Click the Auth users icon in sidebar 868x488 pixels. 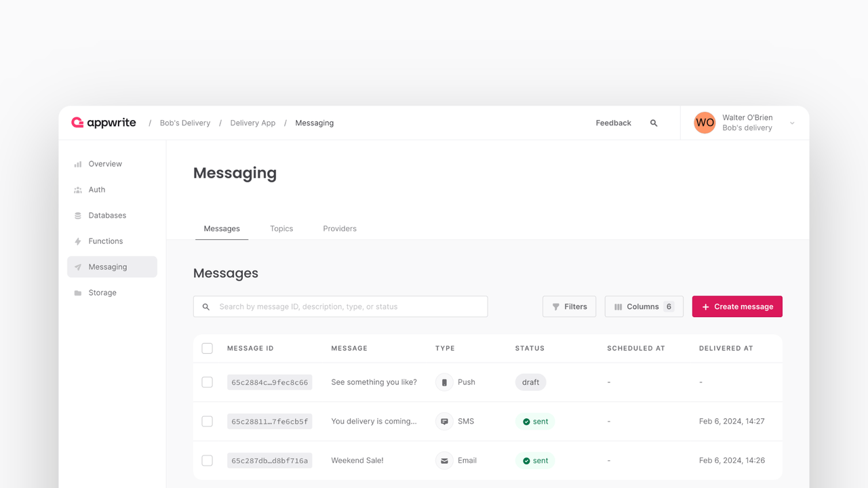point(78,190)
